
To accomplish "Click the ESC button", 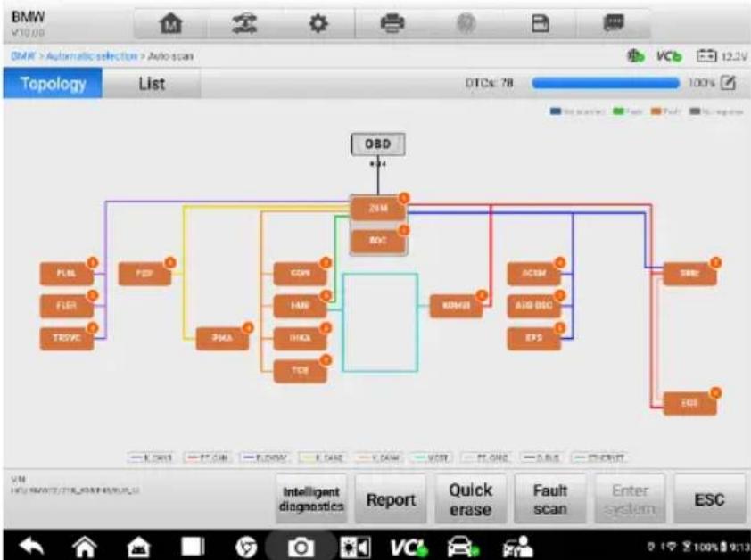I will [x=709, y=498].
